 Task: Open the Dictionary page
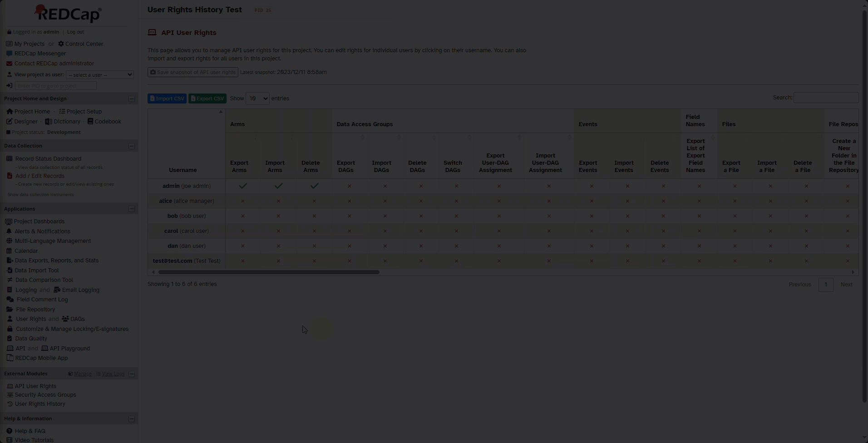click(x=67, y=122)
